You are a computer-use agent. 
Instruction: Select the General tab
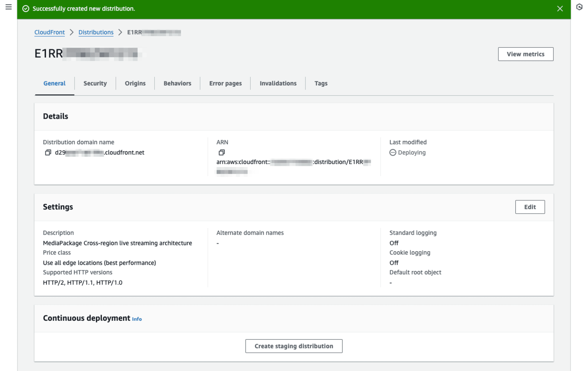54,83
